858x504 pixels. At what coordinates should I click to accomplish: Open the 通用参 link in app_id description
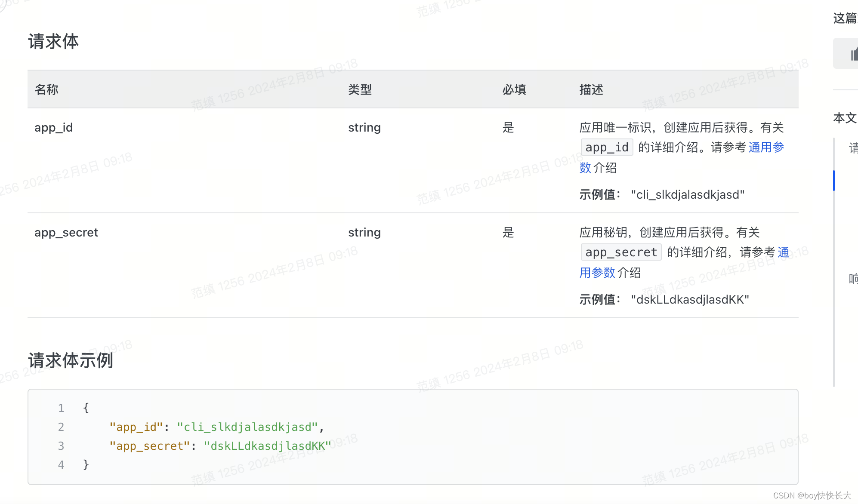(766, 147)
